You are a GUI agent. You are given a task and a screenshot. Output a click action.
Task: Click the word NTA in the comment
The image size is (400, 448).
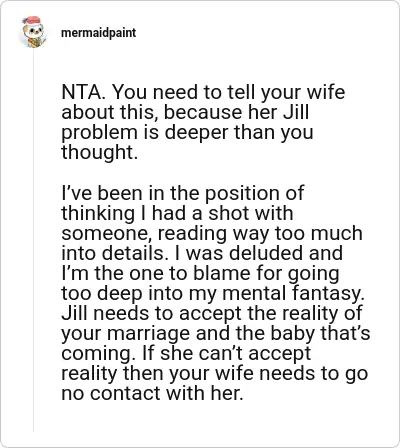[81, 92]
